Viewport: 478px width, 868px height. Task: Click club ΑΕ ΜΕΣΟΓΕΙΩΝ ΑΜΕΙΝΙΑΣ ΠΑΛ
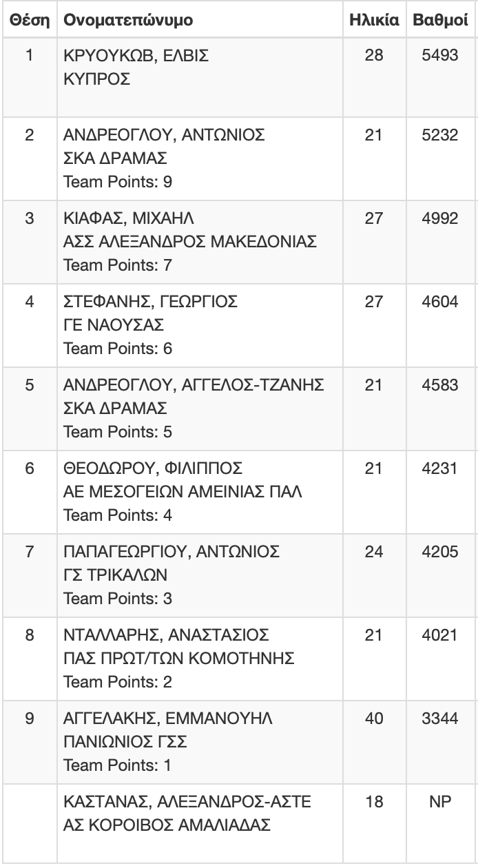[183, 492]
